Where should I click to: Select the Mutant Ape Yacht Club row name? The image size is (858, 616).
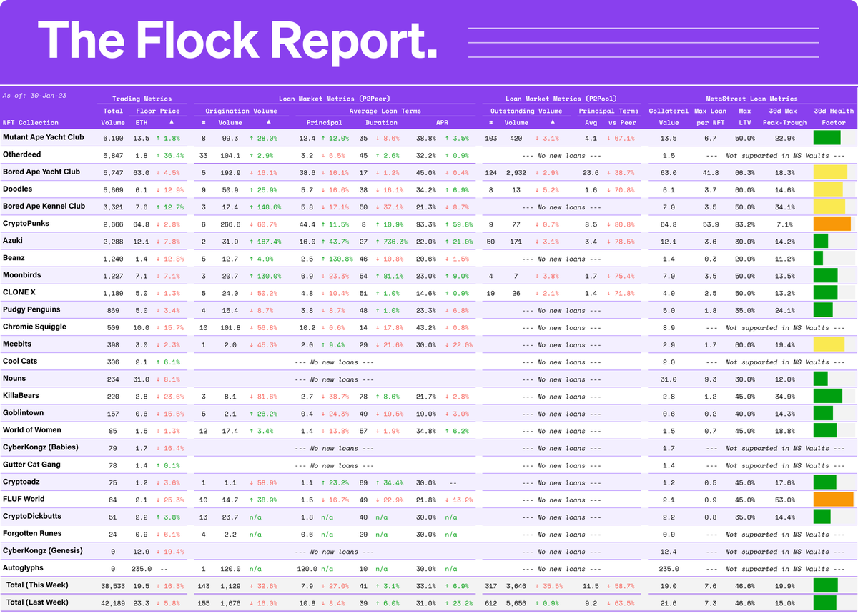(44, 137)
